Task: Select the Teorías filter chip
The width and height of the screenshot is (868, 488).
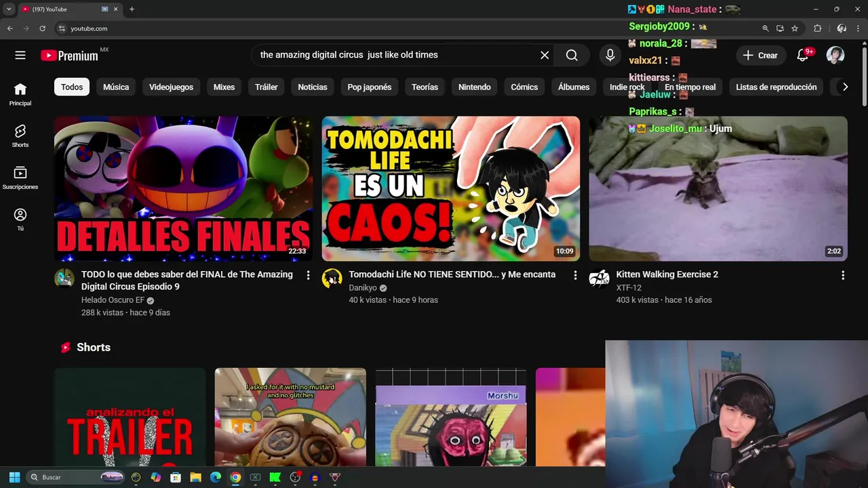Action: (425, 87)
